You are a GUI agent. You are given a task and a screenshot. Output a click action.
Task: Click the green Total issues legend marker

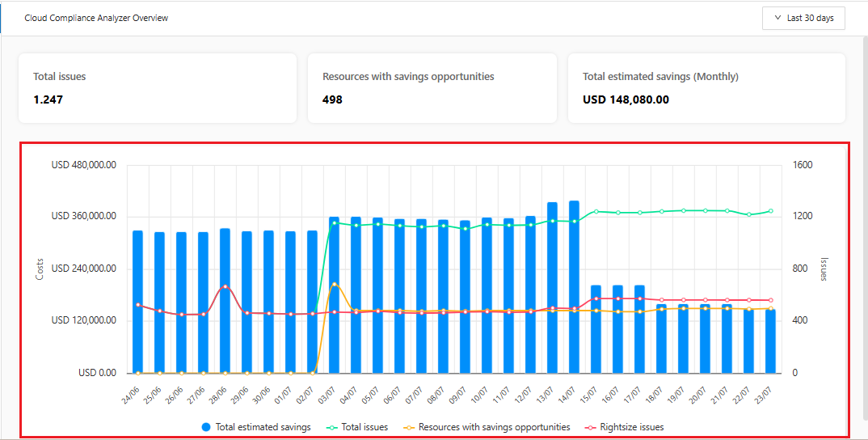coord(331,427)
